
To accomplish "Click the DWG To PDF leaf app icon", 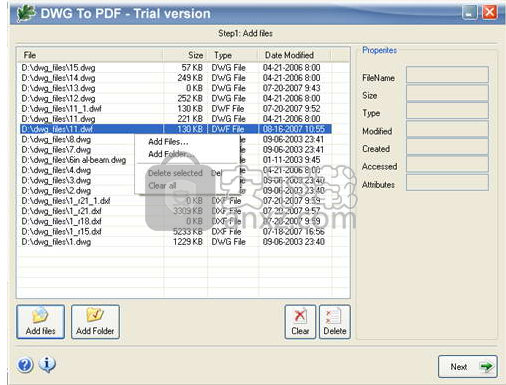I will (26, 13).
